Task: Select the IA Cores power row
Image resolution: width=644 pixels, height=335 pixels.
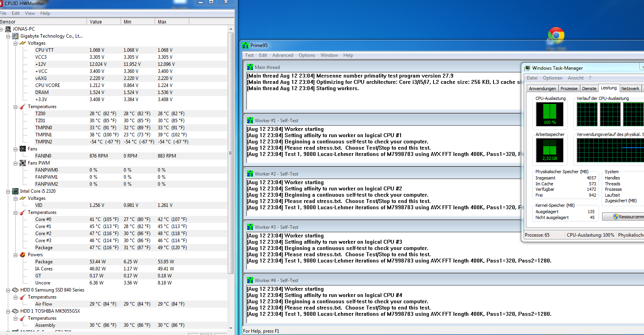Action: click(x=114, y=269)
